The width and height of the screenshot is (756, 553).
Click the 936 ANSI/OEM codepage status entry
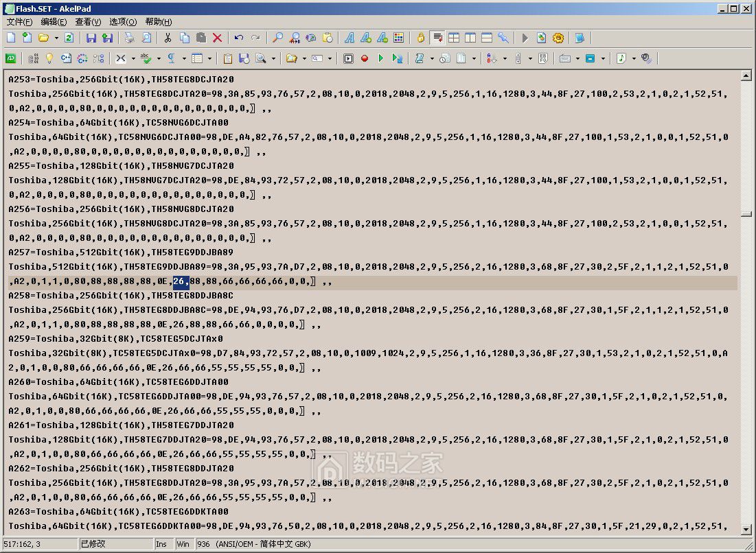click(x=254, y=544)
